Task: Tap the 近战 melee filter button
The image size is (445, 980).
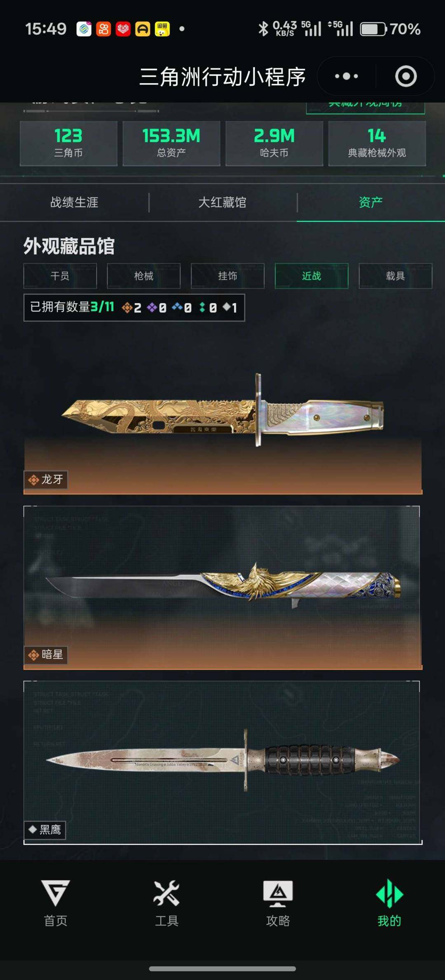Action: [x=311, y=276]
